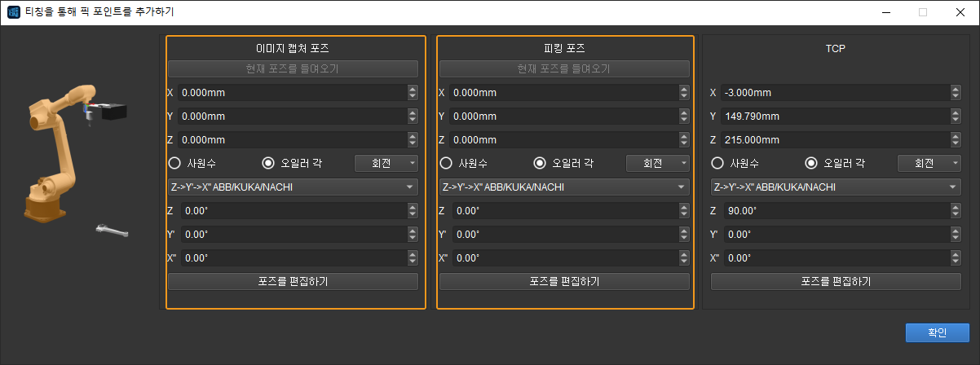Image resolution: width=980 pixels, height=365 pixels.
Task: Click 현재 포즈를 들여오기 in 이미지 캡처 포즈 panel
Action: point(293,69)
